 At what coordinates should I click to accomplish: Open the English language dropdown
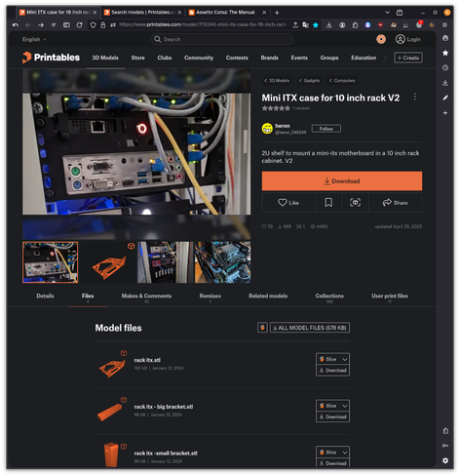(34, 39)
